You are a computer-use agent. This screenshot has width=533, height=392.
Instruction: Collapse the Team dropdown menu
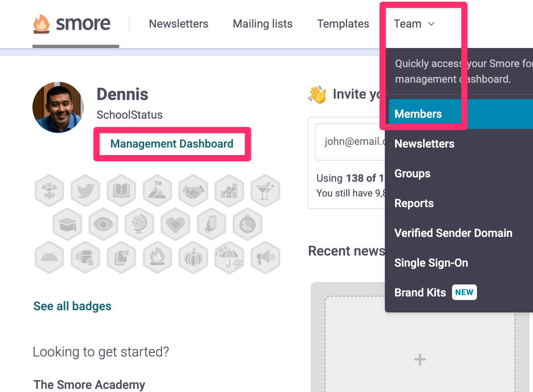coord(414,24)
